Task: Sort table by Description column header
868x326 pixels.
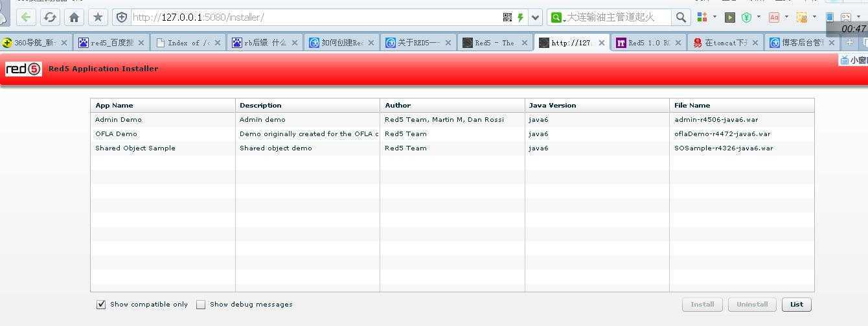Action: pos(308,105)
